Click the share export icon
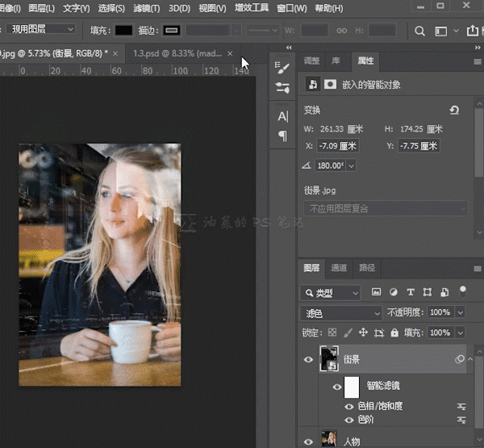Image resolution: width=484 pixels, height=448 pixels. (472, 31)
